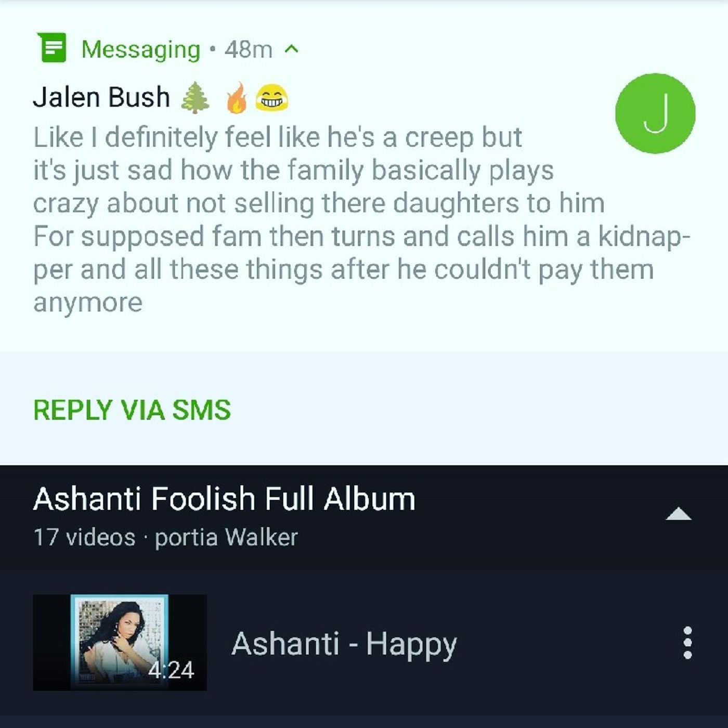Tap the 17 videos count label
Viewport: 728px width, 728px height.
(x=84, y=537)
